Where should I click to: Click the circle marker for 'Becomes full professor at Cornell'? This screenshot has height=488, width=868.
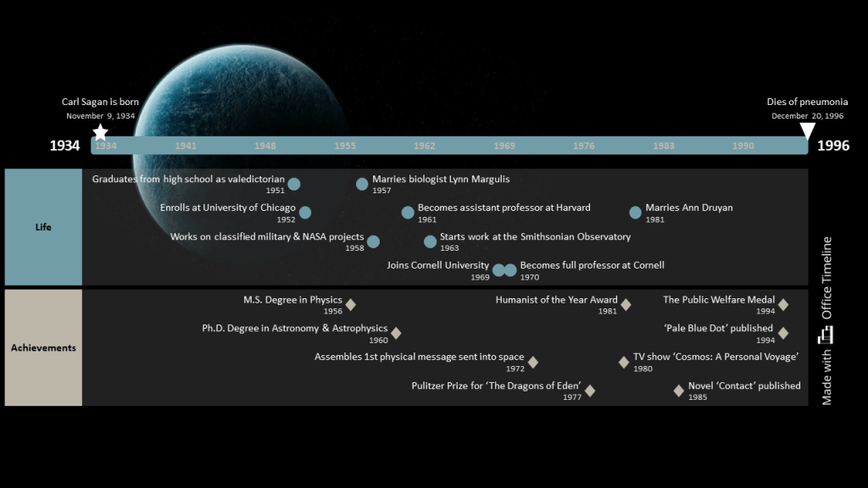point(510,269)
